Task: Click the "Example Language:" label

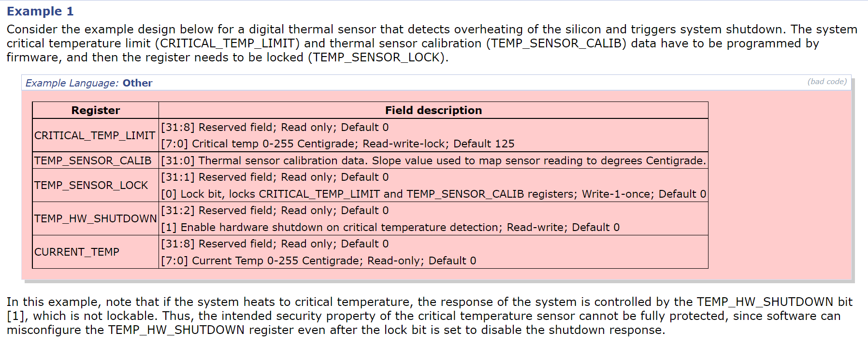Action: pos(72,83)
